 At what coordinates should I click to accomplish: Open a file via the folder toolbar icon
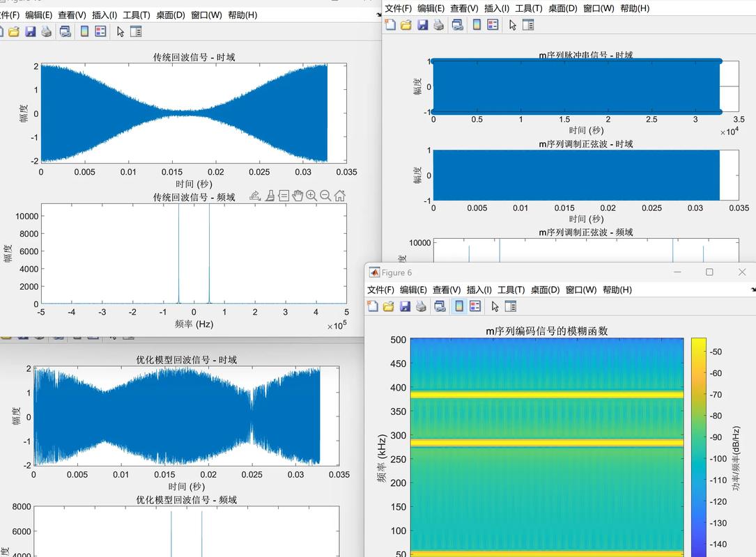389,306
